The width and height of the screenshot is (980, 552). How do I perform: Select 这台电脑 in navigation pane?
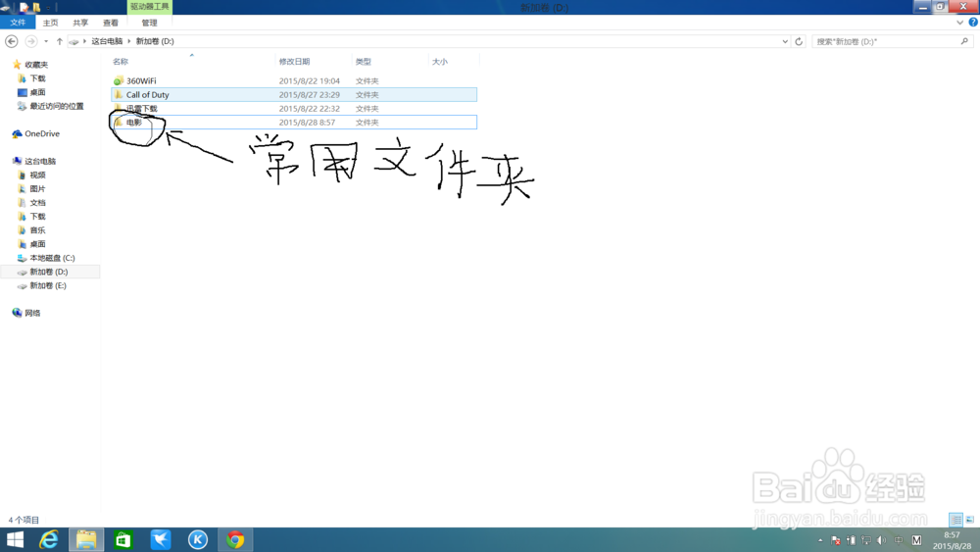coord(40,161)
